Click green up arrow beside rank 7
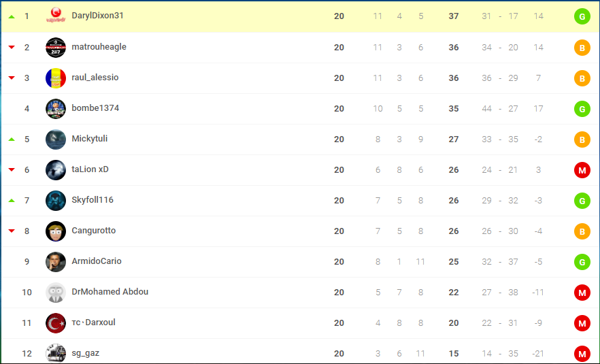Screen dimensions: 600x364 coord(12,200)
